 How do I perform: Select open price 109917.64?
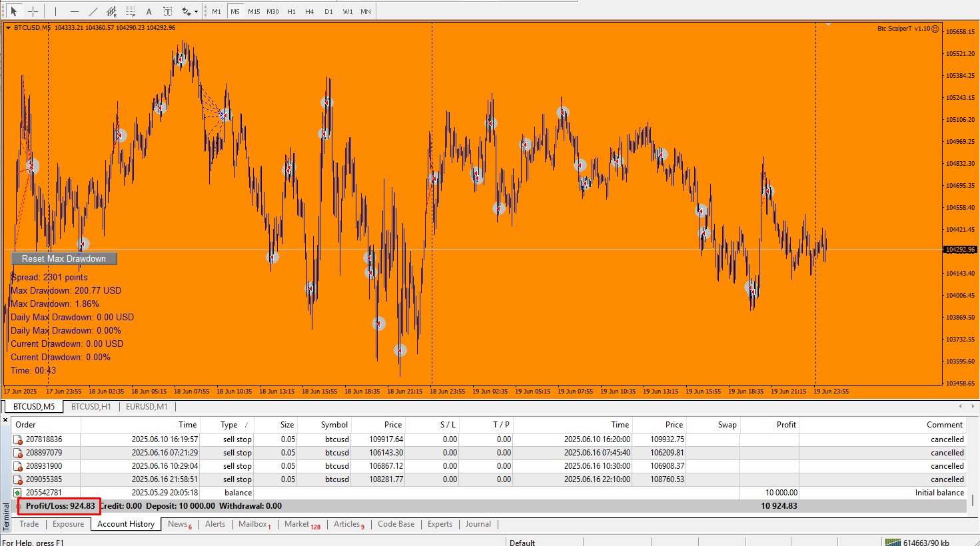[386, 439]
